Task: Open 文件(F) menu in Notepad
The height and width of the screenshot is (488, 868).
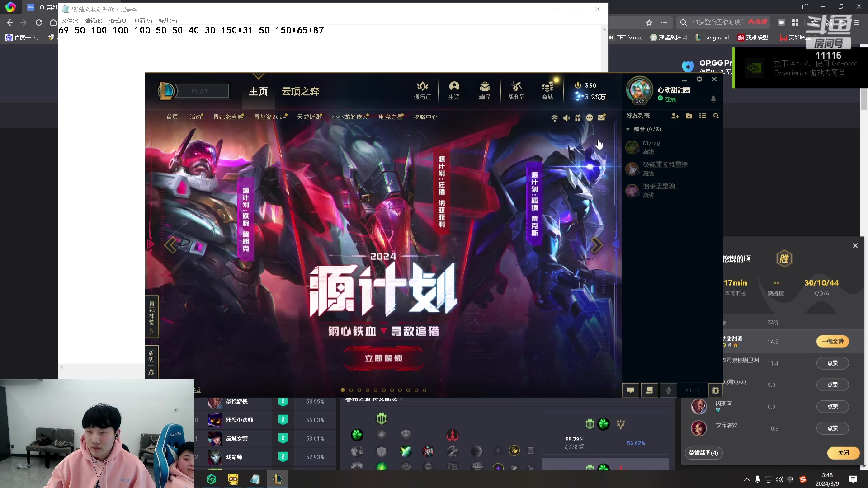Action: [70, 21]
